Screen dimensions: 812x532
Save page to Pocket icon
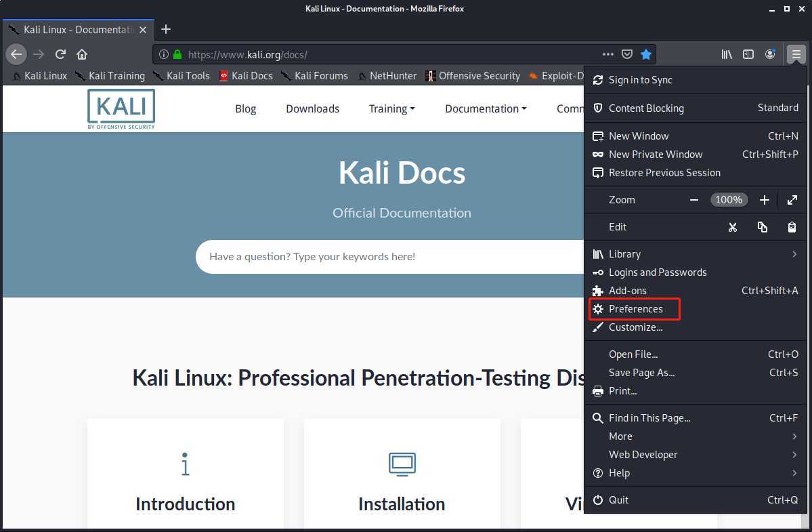[x=627, y=54]
